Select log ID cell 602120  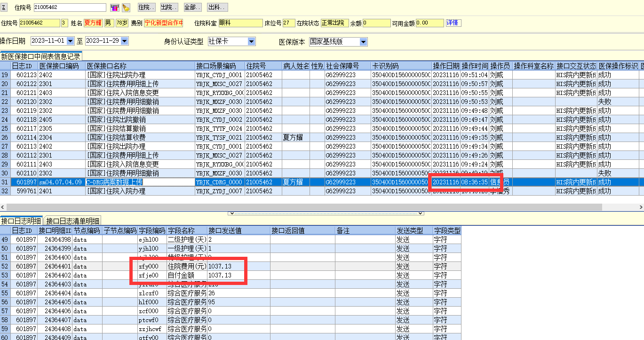click(24, 102)
